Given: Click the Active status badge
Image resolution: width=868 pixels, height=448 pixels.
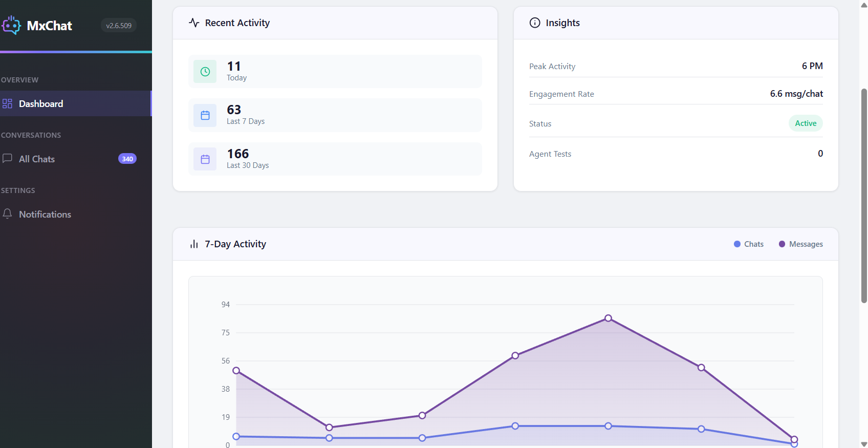Looking at the screenshot, I should click(x=806, y=123).
